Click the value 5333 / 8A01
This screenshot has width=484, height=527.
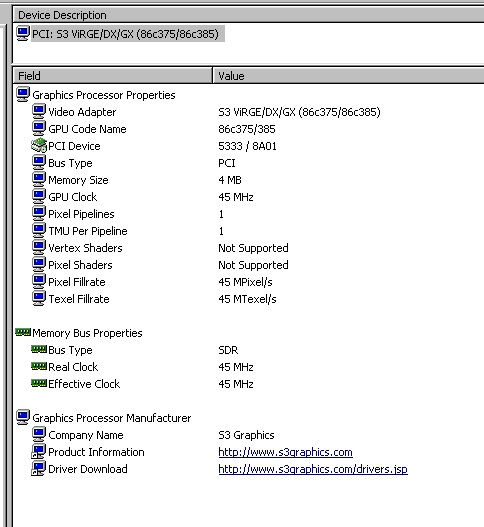(x=247, y=146)
